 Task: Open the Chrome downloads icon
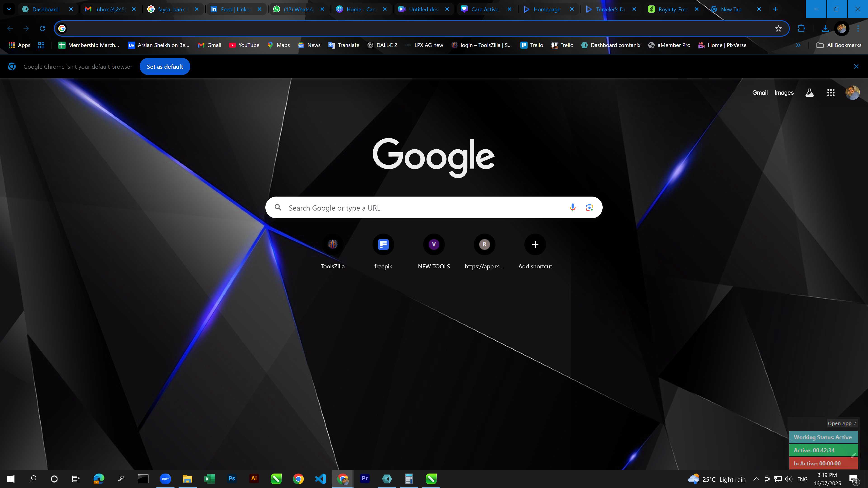click(825, 28)
